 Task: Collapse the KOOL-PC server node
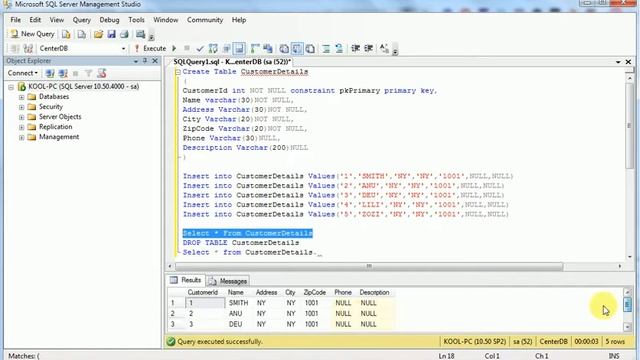(x=11, y=87)
